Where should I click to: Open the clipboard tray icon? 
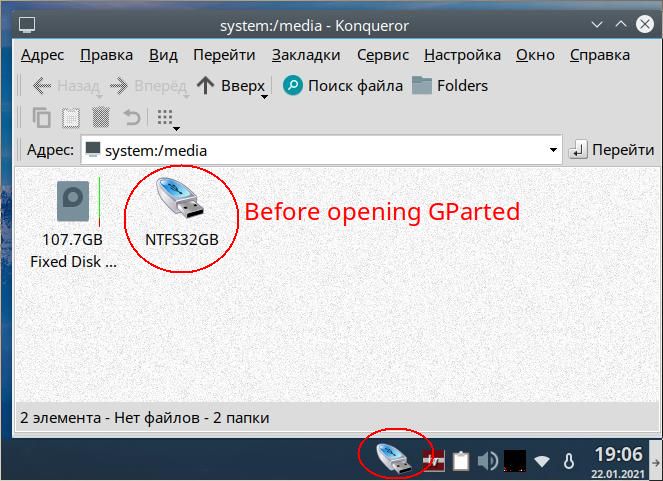(461, 461)
